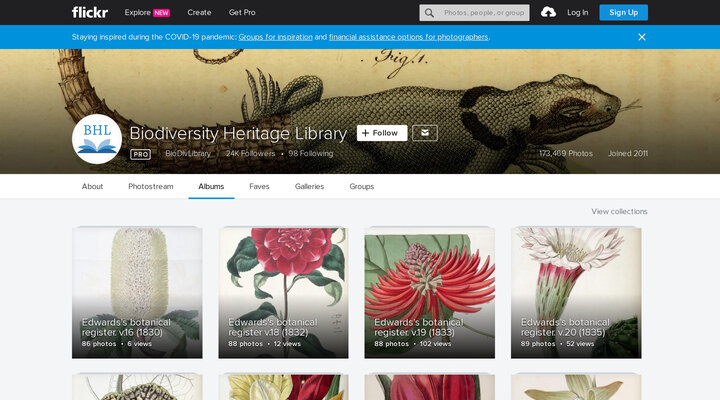Open album Edwards's botanical register v.18 (1832)
Screen dimensions: 720x400
tap(283, 293)
